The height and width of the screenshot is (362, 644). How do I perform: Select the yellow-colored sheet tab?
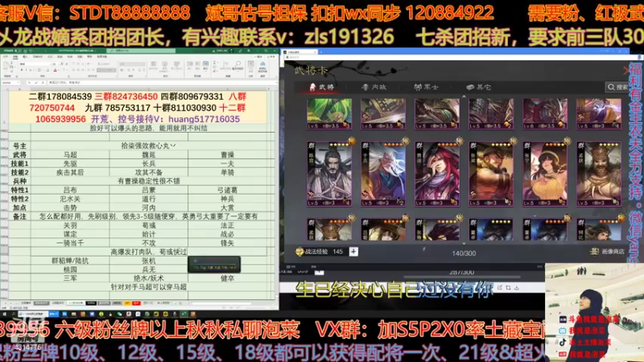127,303
